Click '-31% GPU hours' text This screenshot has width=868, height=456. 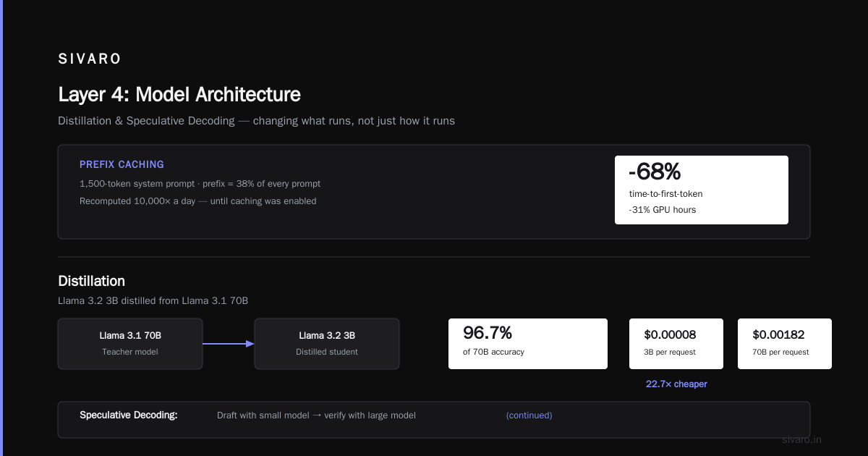click(662, 210)
